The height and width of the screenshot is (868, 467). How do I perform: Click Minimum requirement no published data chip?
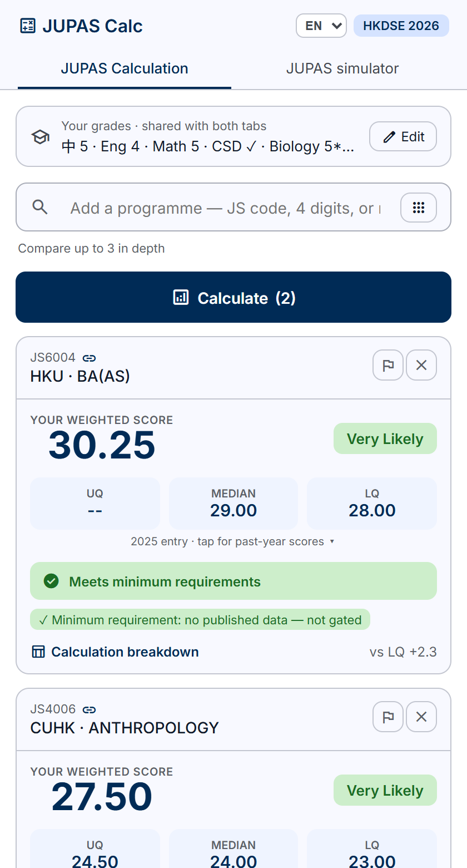coord(200,619)
